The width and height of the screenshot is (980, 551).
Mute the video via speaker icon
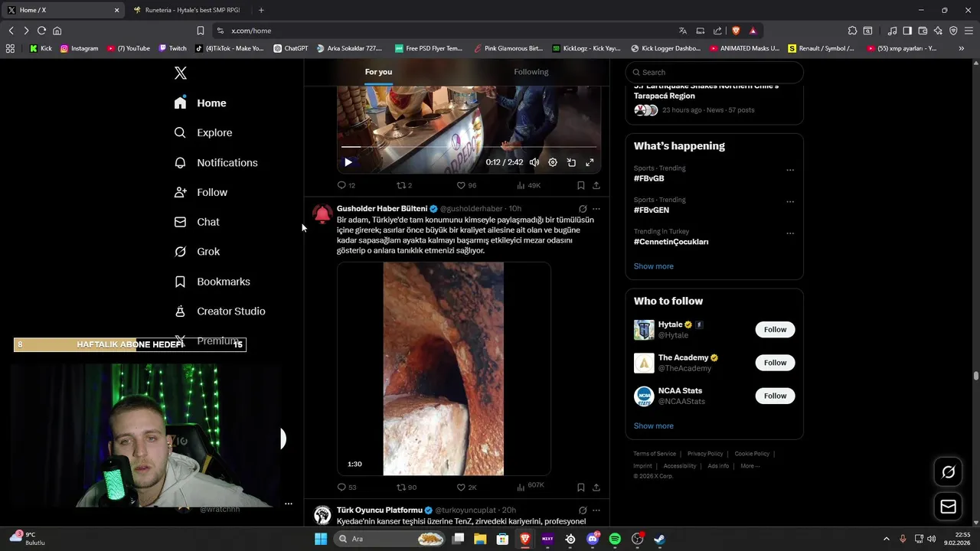tap(534, 162)
